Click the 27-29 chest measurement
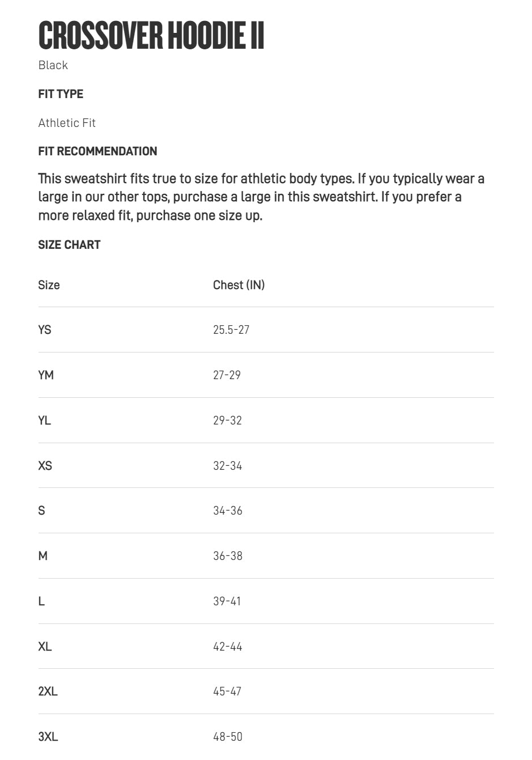 point(227,375)
